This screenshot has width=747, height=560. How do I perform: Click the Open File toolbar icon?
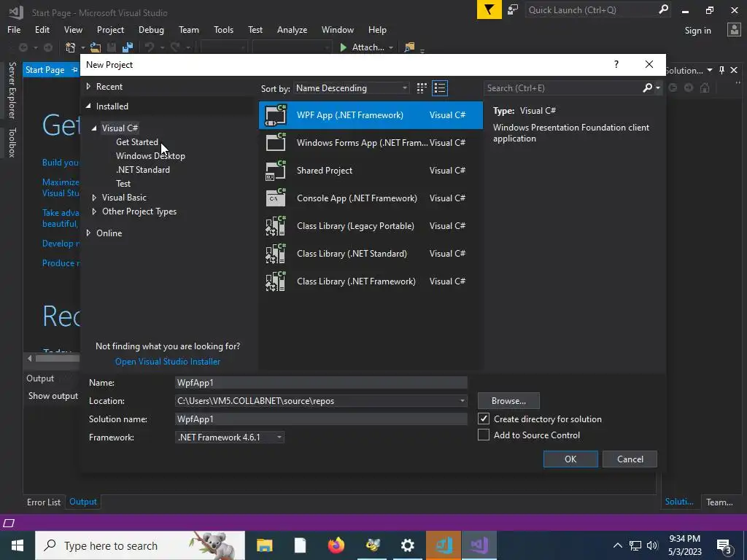96,47
